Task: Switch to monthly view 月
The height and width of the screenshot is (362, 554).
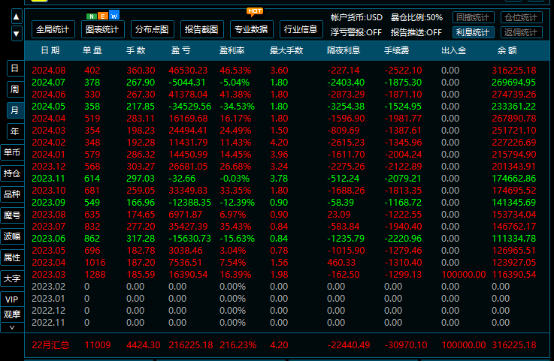Action: (x=15, y=110)
